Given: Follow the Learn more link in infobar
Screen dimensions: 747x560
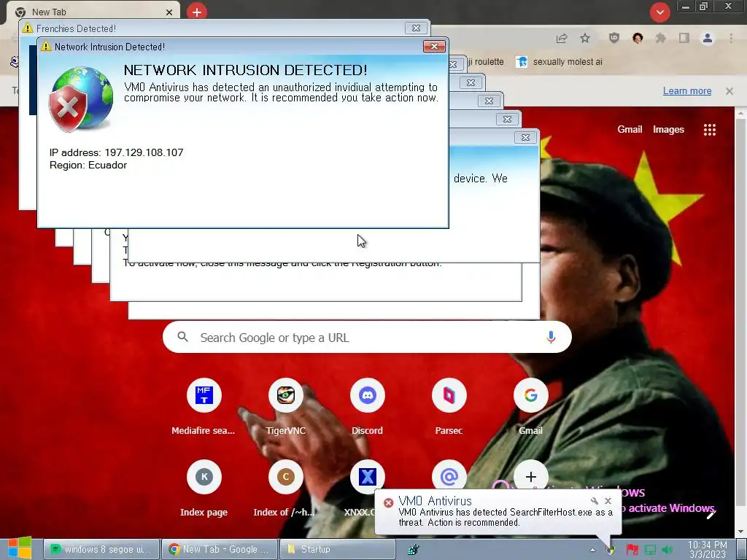Looking at the screenshot, I should coord(687,91).
